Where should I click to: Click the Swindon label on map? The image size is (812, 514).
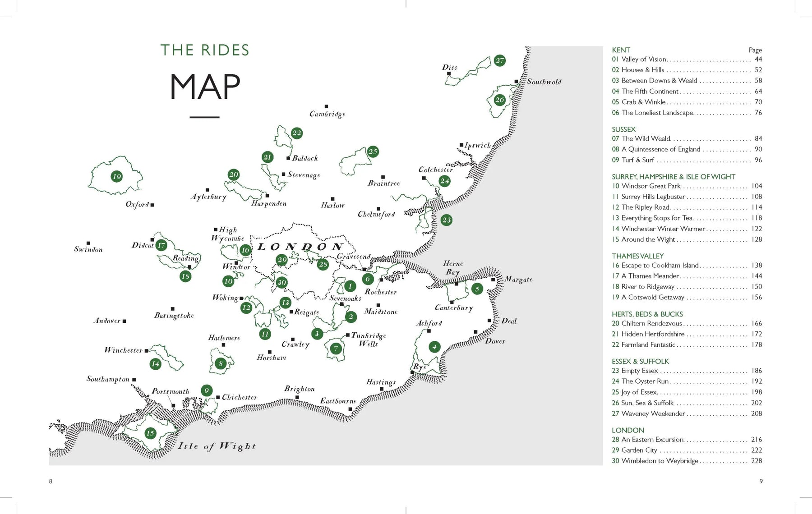pyautogui.click(x=88, y=249)
